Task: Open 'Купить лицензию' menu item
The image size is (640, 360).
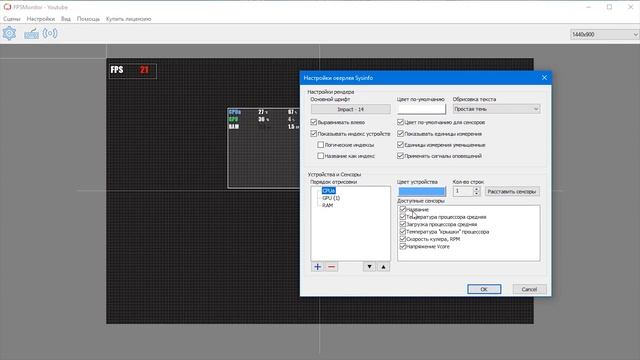Action: (x=129, y=19)
